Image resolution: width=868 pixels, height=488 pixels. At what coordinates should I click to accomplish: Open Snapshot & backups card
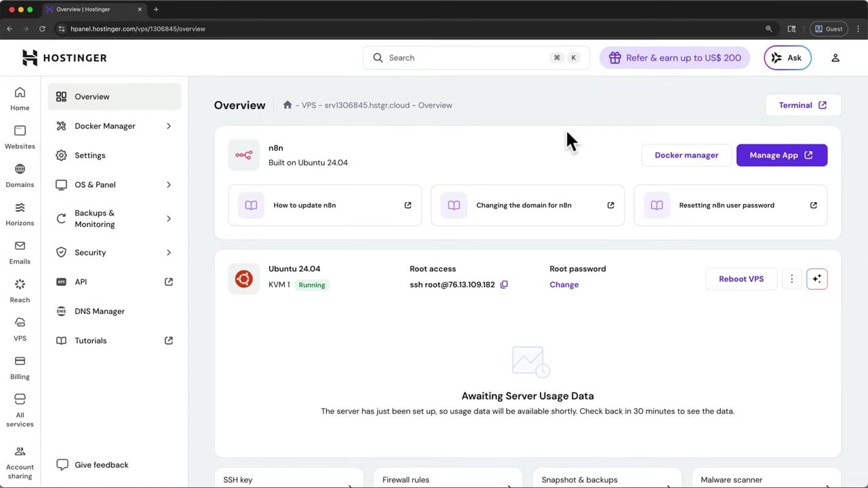pyautogui.click(x=607, y=478)
